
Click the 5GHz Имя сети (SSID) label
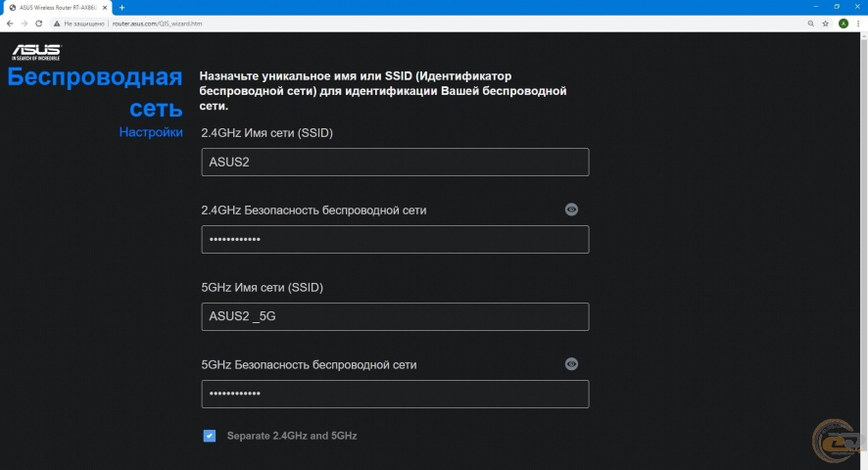point(262,287)
